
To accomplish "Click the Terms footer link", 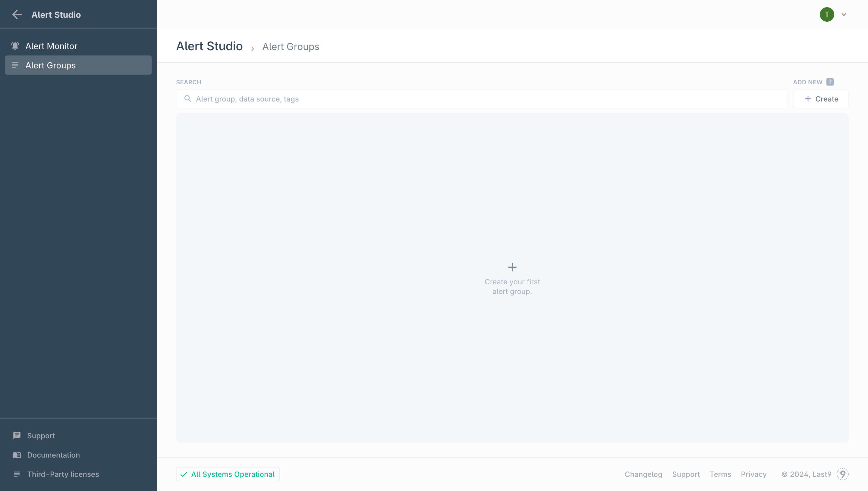I will click(720, 474).
